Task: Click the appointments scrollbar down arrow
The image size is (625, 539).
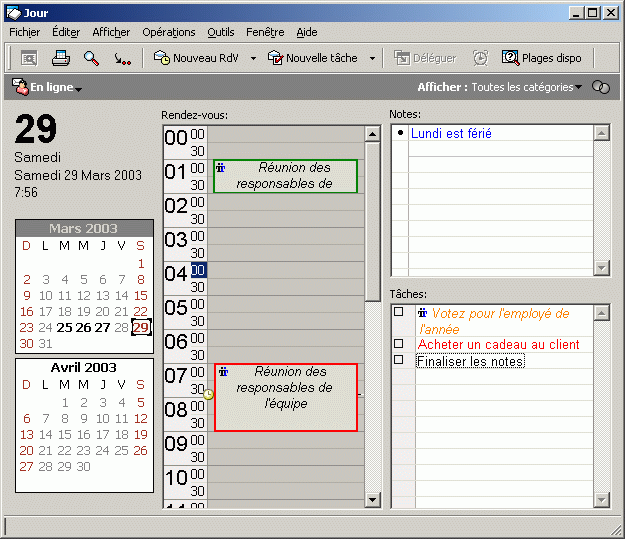Action: tap(372, 499)
